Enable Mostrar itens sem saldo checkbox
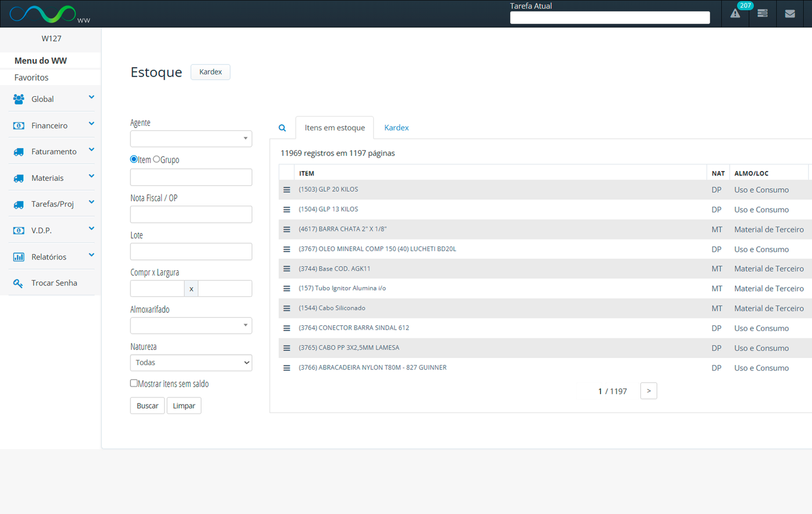This screenshot has height=514, width=812. (x=134, y=383)
